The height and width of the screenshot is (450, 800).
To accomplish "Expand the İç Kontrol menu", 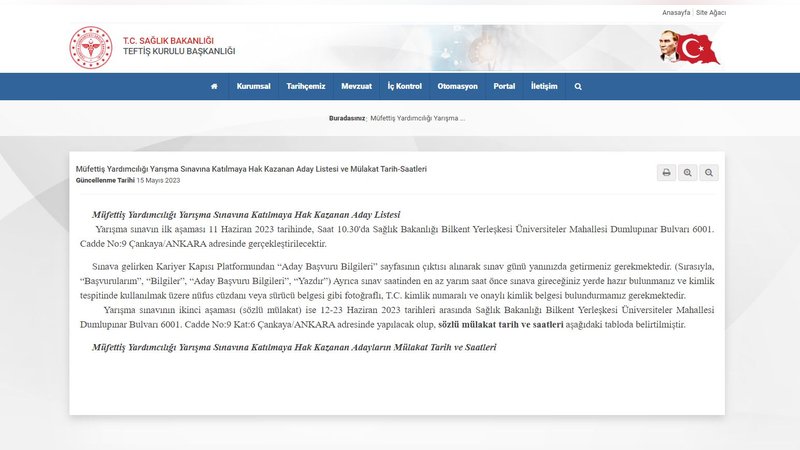I will click(405, 86).
